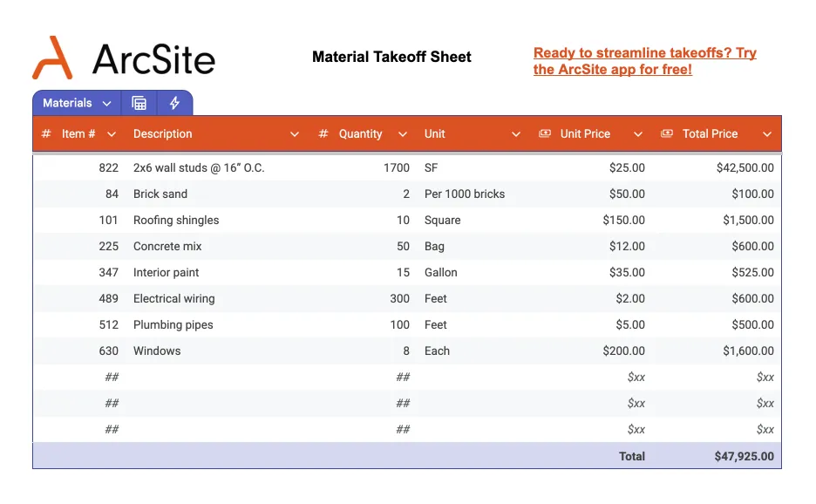Select the $50.00 unit price cell
The height and width of the screenshot is (504, 816).
point(627,194)
